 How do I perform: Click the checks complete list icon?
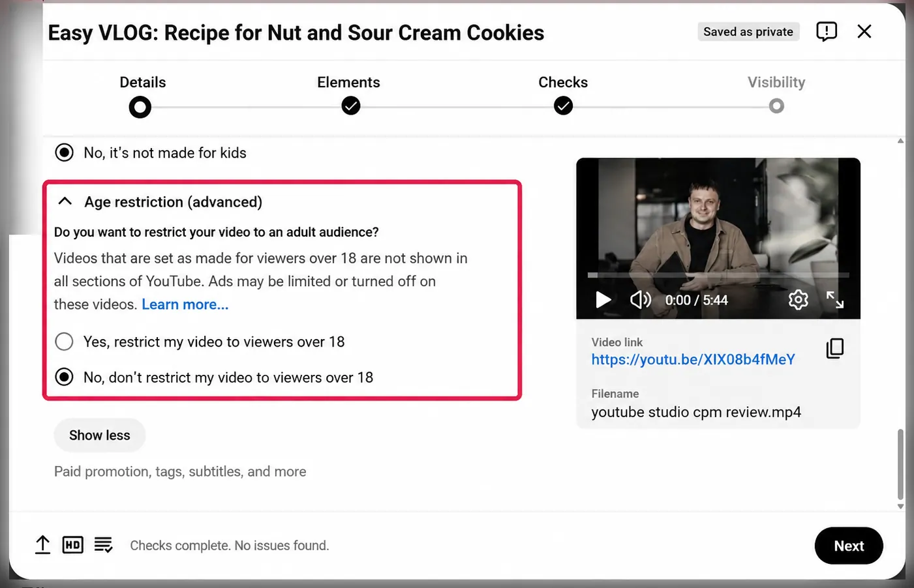(x=103, y=545)
